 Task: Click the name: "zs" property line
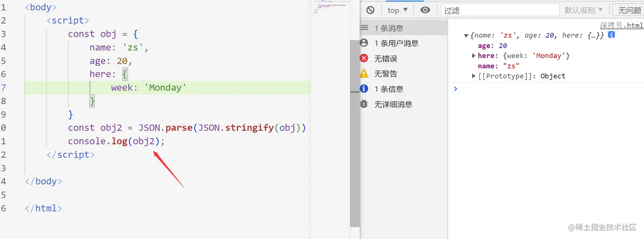coord(498,66)
